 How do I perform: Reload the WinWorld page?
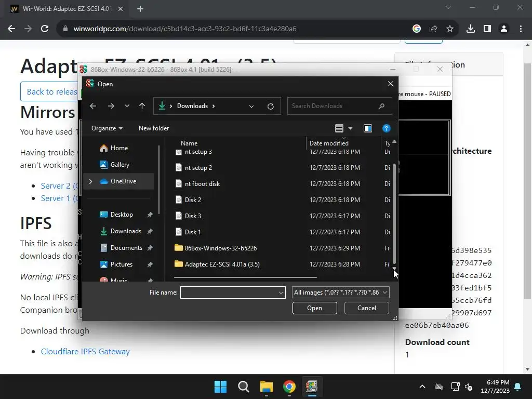click(45, 29)
